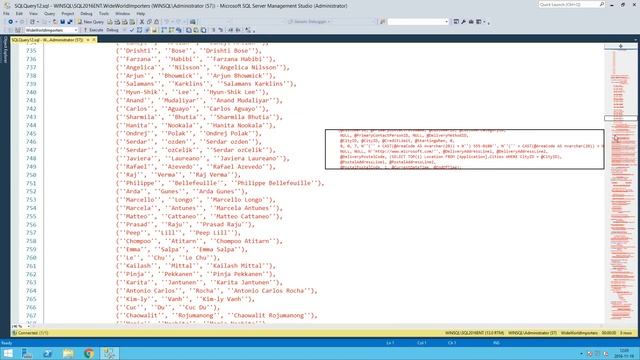
Task: Open the Debug menu
Action: (x=86, y=13)
